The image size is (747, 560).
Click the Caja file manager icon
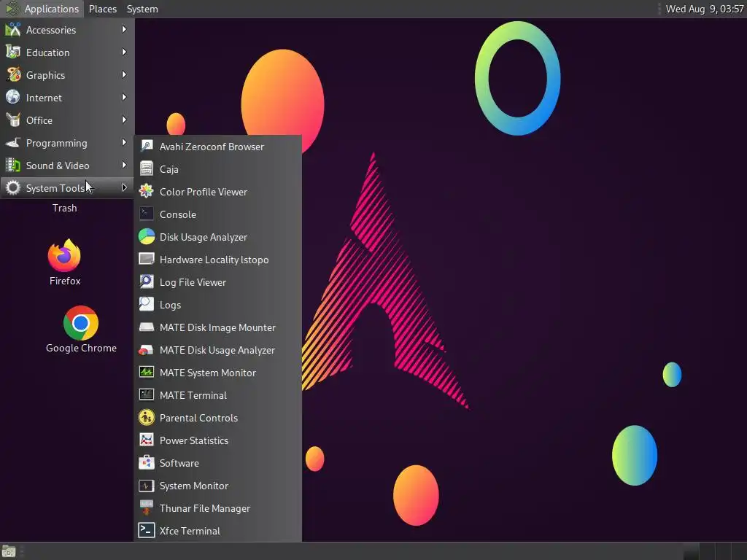[x=146, y=169]
